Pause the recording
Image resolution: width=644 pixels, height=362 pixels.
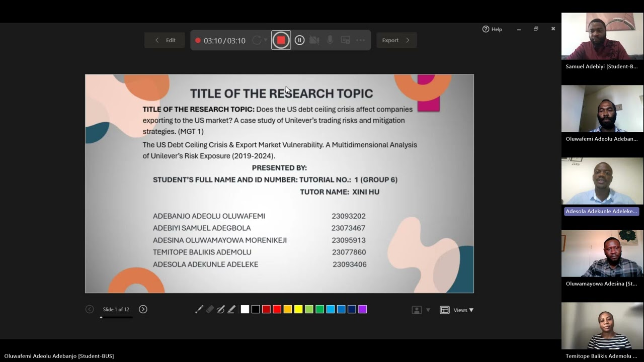tap(299, 40)
